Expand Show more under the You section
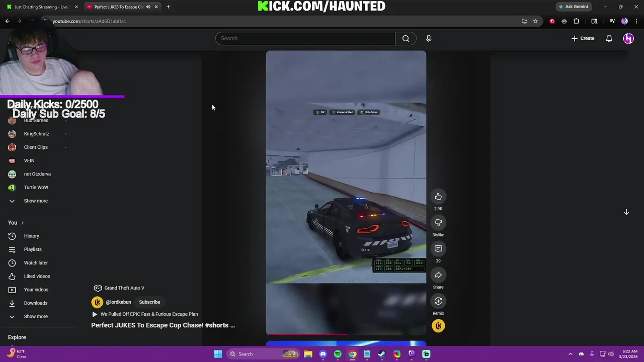Image resolution: width=644 pixels, height=362 pixels. point(35,316)
